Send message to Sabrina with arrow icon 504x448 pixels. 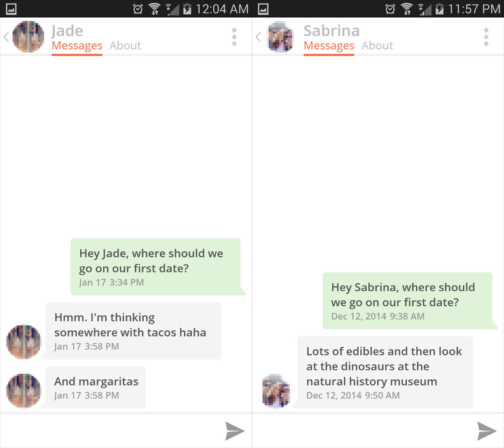pos(487,431)
